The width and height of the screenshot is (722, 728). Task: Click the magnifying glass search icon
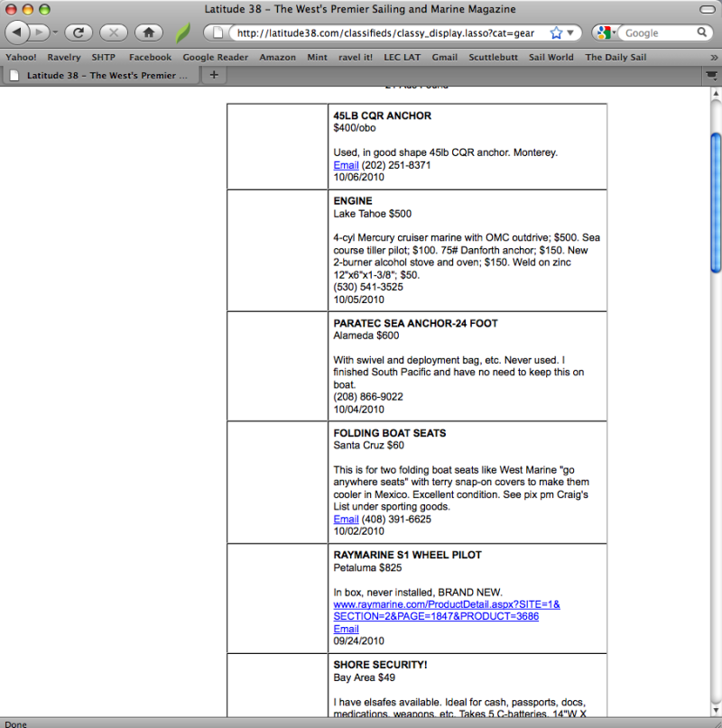point(702,32)
